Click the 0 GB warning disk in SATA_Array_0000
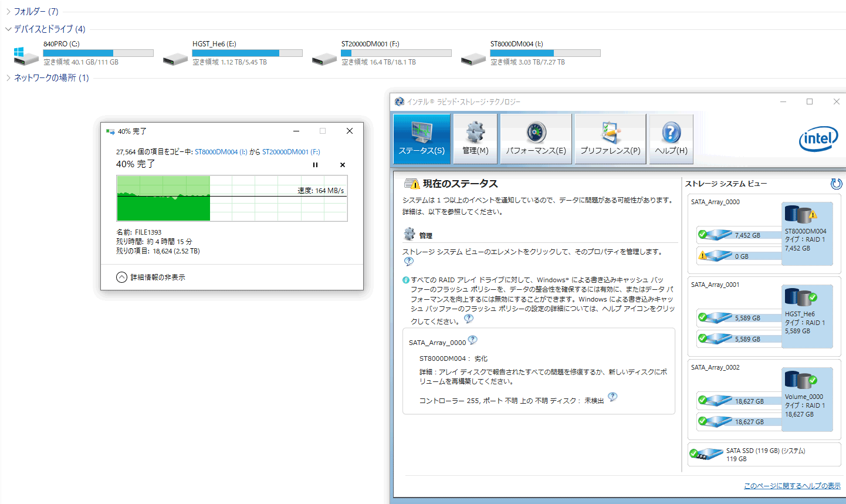The image size is (846, 504). [739, 256]
